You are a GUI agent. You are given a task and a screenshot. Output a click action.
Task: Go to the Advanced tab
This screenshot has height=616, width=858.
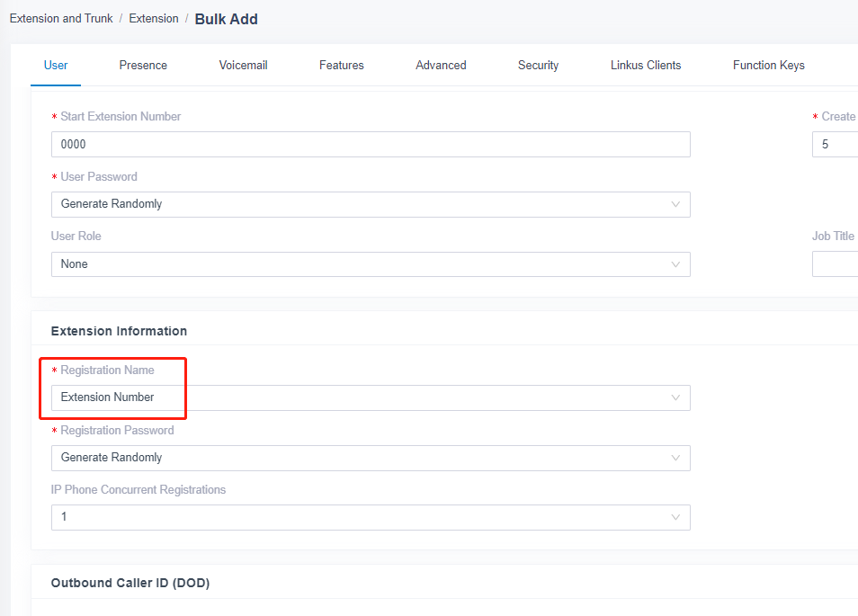pos(441,65)
